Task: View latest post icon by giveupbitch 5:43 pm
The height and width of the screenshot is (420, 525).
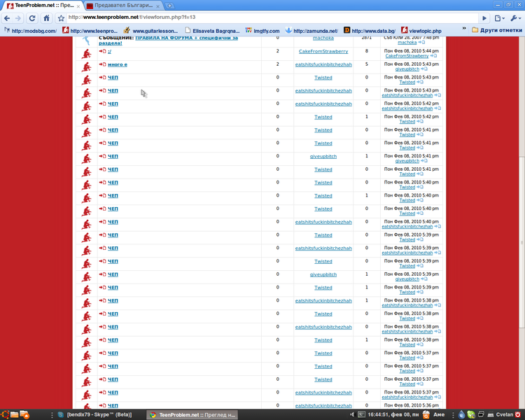Action: pyautogui.click(x=424, y=69)
